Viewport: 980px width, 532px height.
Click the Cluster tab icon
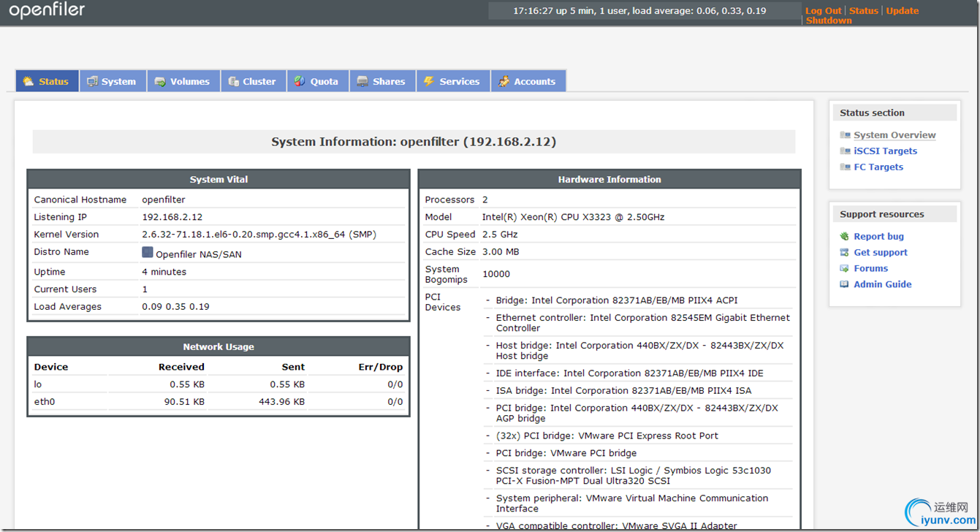point(233,81)
